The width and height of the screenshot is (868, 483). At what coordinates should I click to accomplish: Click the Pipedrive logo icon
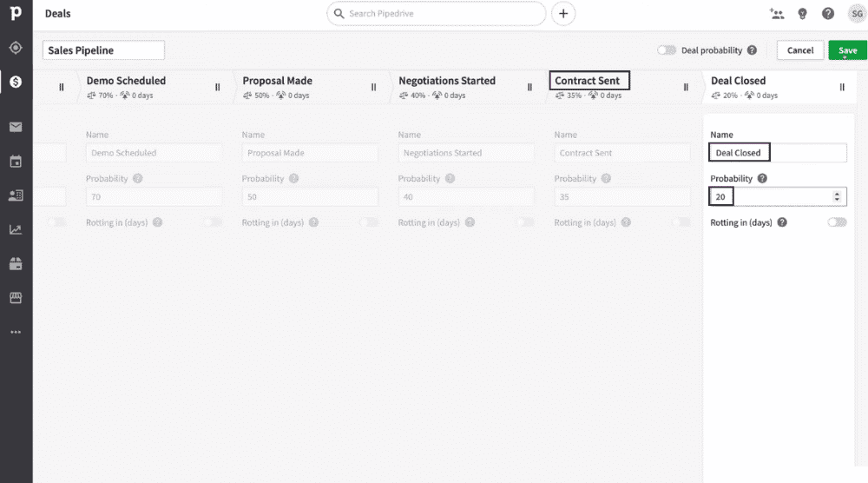tap(16, 12)
